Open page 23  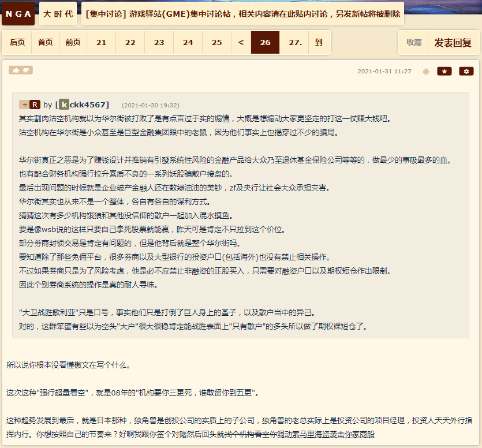159,42
